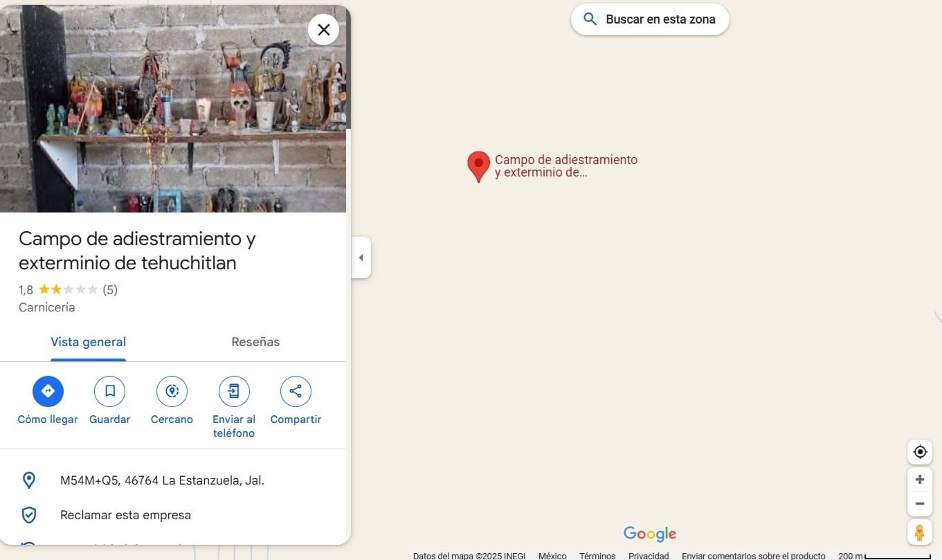The height and width of the screenshot is (560, 942).
Task: Select the Vista general tab
Action: [x=88, y=342]
